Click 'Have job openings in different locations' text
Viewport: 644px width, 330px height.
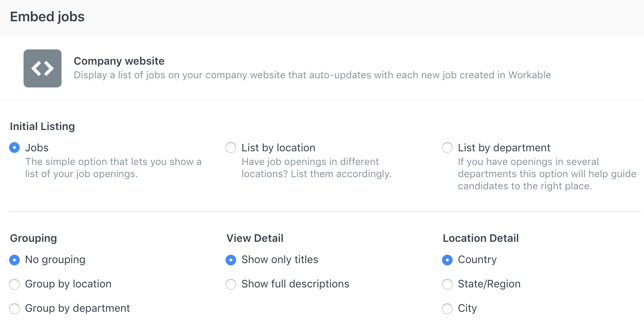[316, 168]
